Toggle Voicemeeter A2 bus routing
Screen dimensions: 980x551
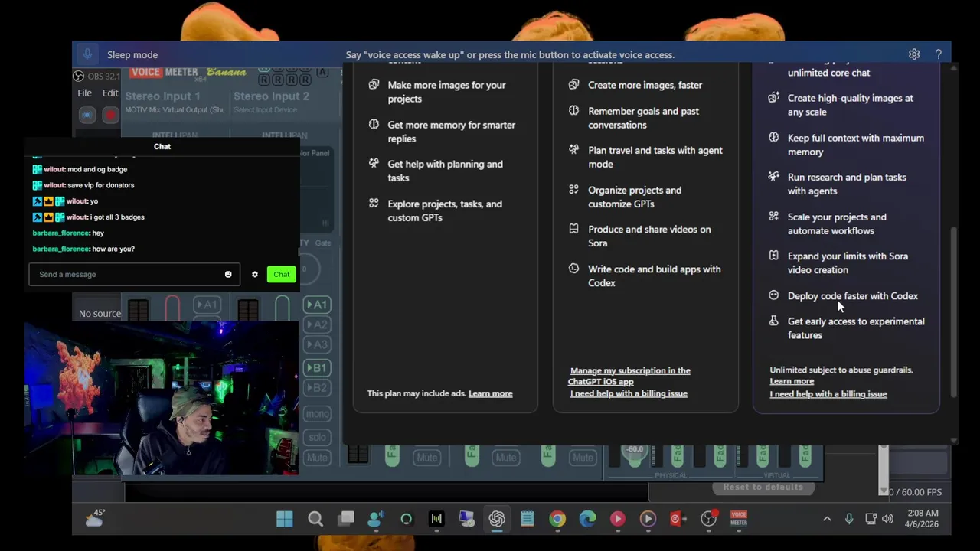(317, 324)
